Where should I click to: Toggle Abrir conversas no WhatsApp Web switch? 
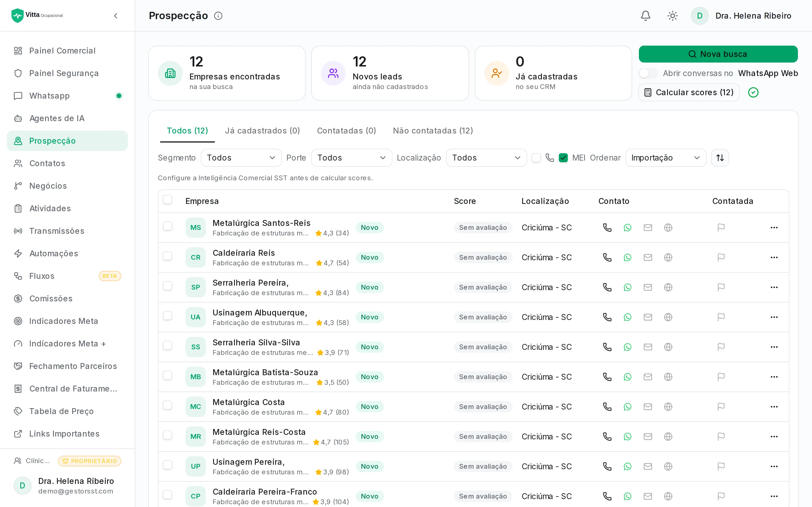click(648, 73)
